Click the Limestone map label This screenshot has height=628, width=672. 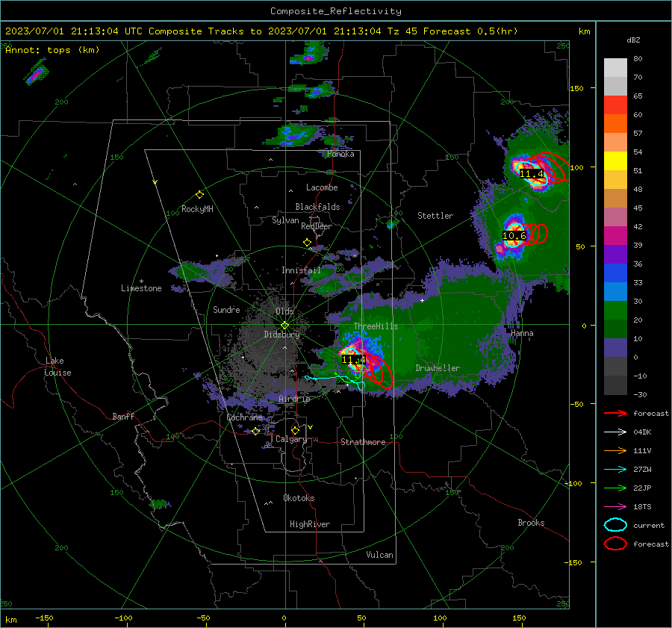coord(141,288)
